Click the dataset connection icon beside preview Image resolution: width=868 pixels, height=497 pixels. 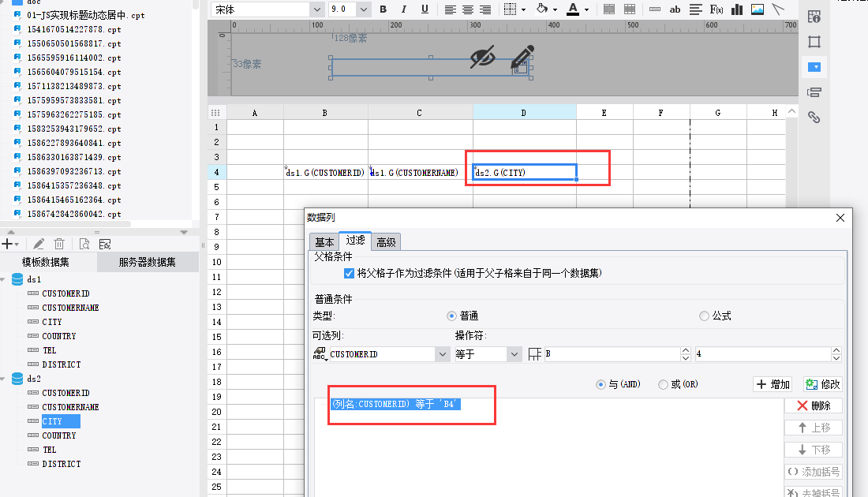[x=105, y=244]
